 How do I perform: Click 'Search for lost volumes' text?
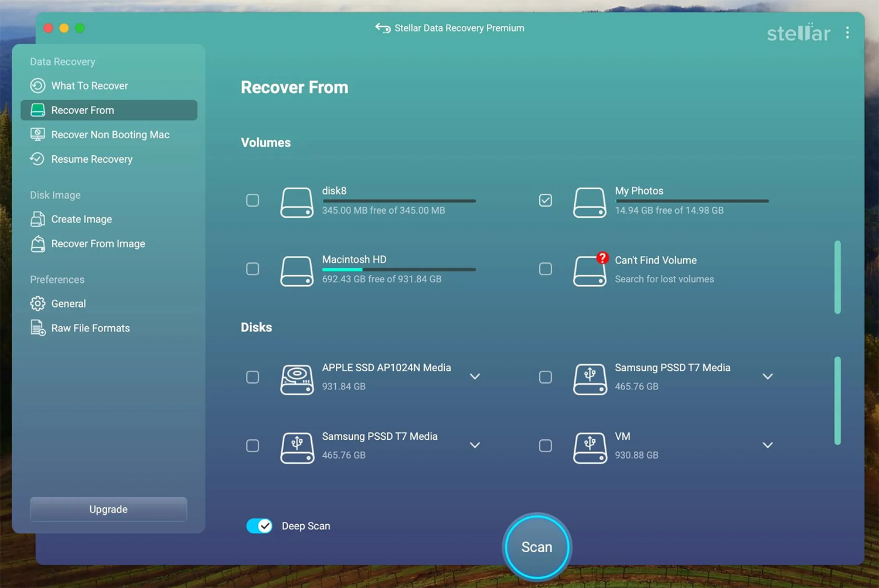tap(665, 279)
